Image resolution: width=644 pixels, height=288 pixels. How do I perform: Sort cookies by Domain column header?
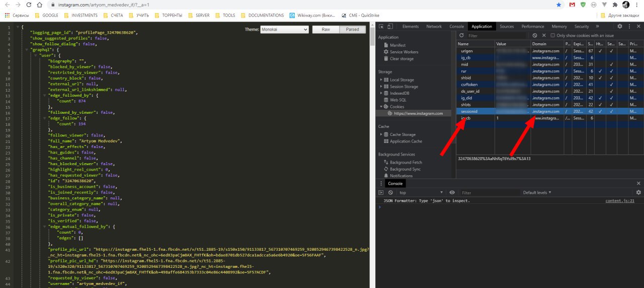pos(547,44)
